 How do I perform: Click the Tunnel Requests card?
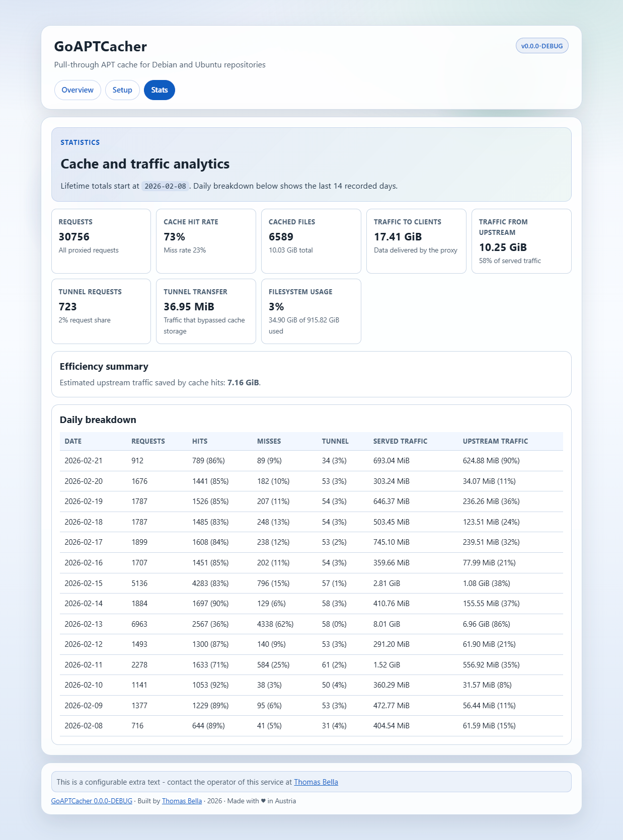pyautogui.click(x=101, y=311)
